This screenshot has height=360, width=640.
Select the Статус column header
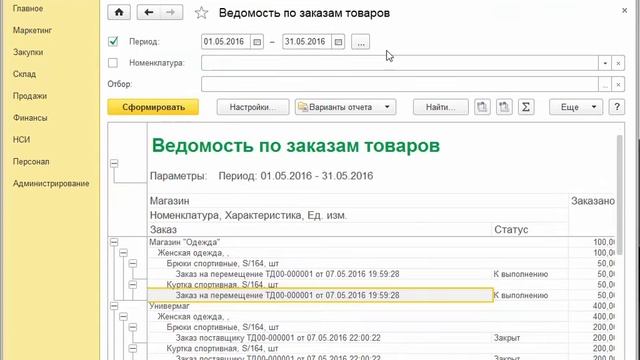coord(511,229)
